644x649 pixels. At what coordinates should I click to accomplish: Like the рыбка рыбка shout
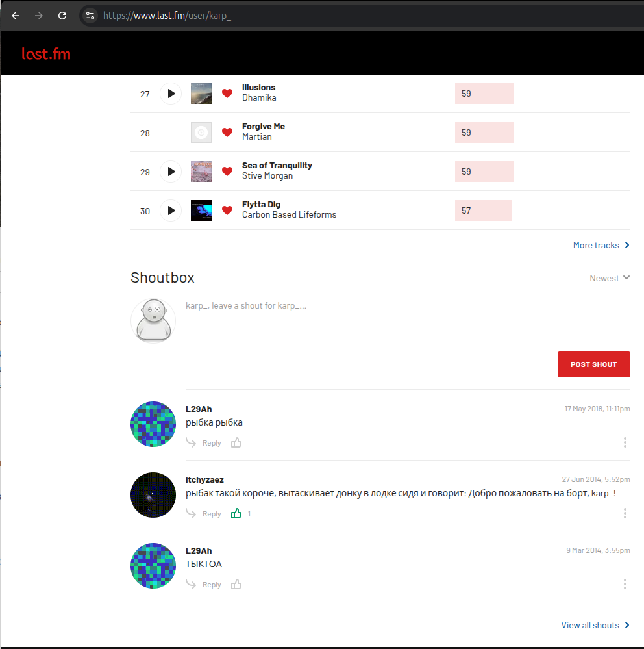(x=236, y=443)
